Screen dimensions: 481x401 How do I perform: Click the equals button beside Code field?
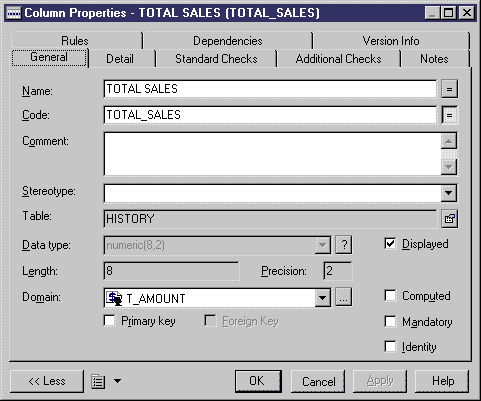click(449, 115)
